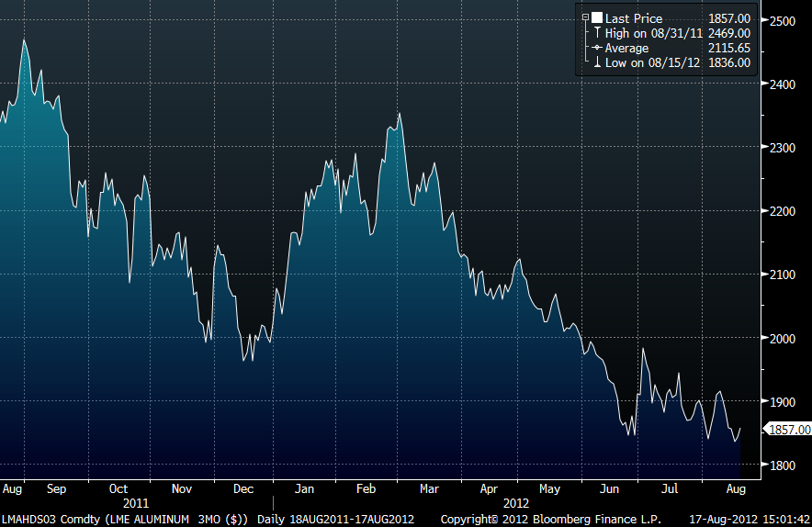Image resolution: width=812 pixels, height=527 pixels.
Task: Click the 2012 year label below the axis
Action: point(517,503)
